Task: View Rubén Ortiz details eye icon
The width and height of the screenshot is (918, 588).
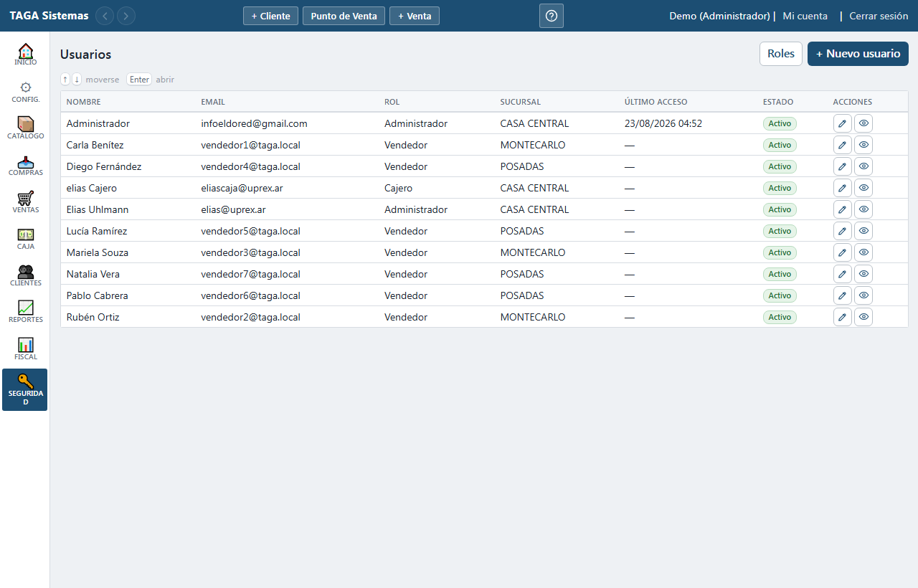Action: (x=863, y=317)
